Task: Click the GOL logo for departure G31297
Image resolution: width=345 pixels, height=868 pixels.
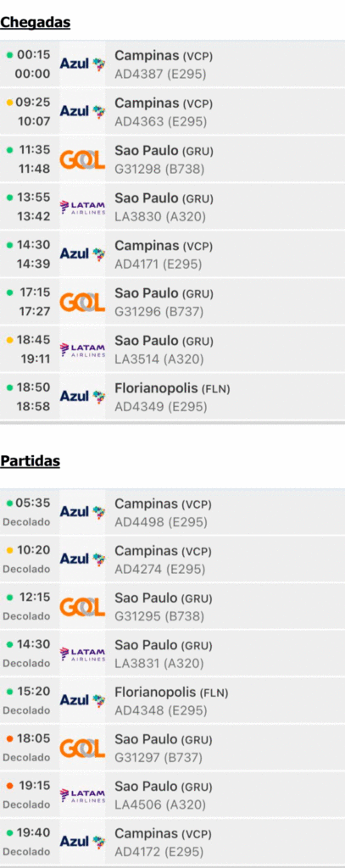Action: pyautogui.click(x=82, y=748)
